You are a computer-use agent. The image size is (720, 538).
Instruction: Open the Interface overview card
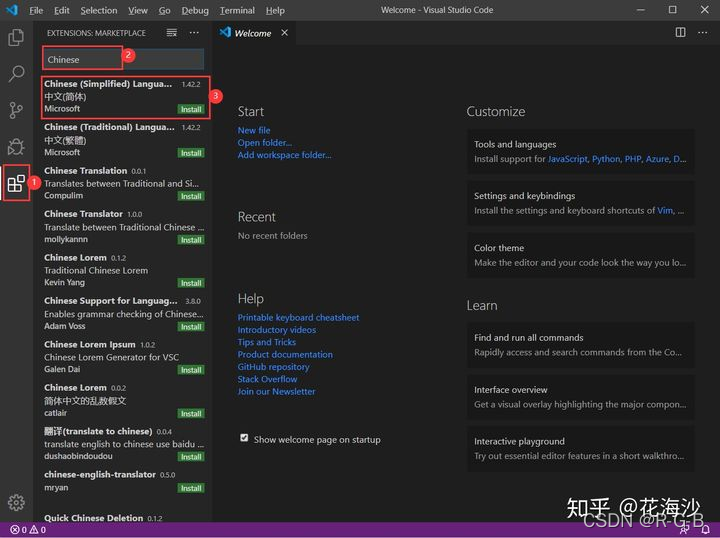coord(580,397)
